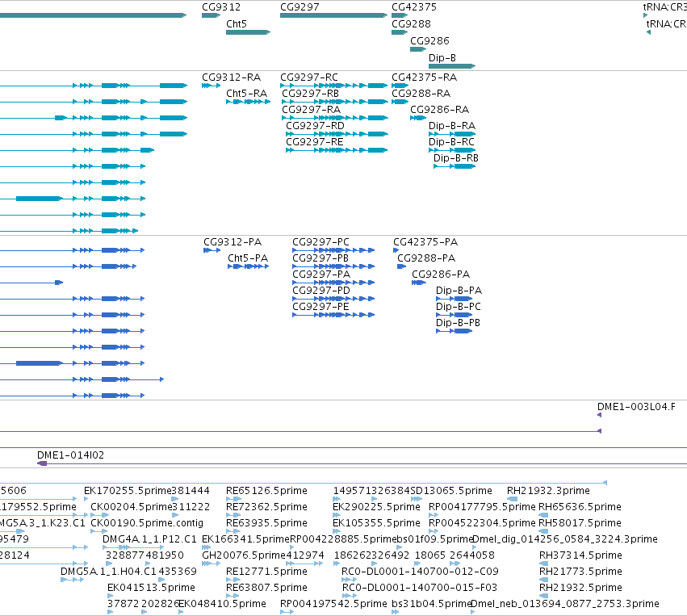Image resolution: width=687 pixels, height=616 pixels.
Task: Click the RC0-DL0001-140700-012-C09 label
Action: point(420,572)
